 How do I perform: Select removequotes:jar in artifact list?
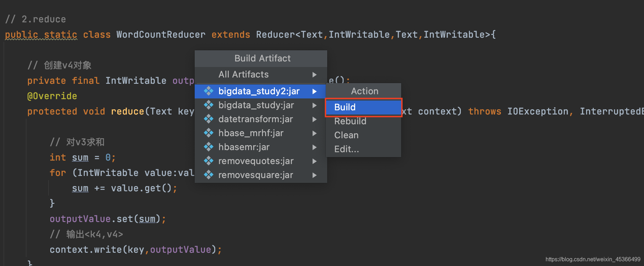pyautogui.click(x=261, y=161)
